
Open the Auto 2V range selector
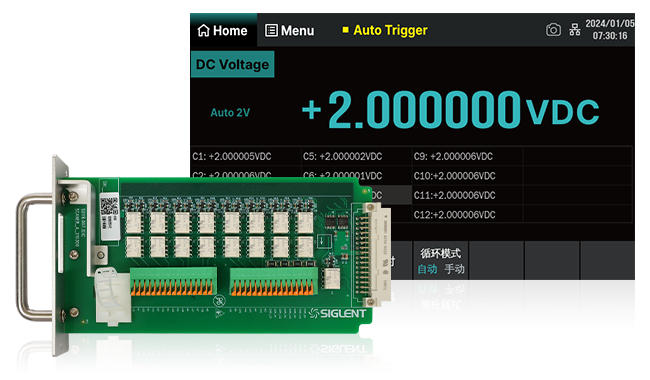point(230,113)
